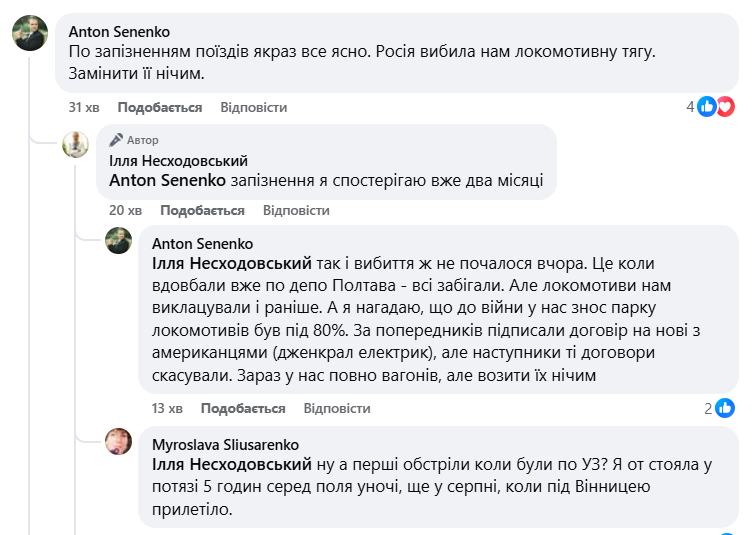Click Відповісти under the 13 хв reply

[x=337, y=408]
